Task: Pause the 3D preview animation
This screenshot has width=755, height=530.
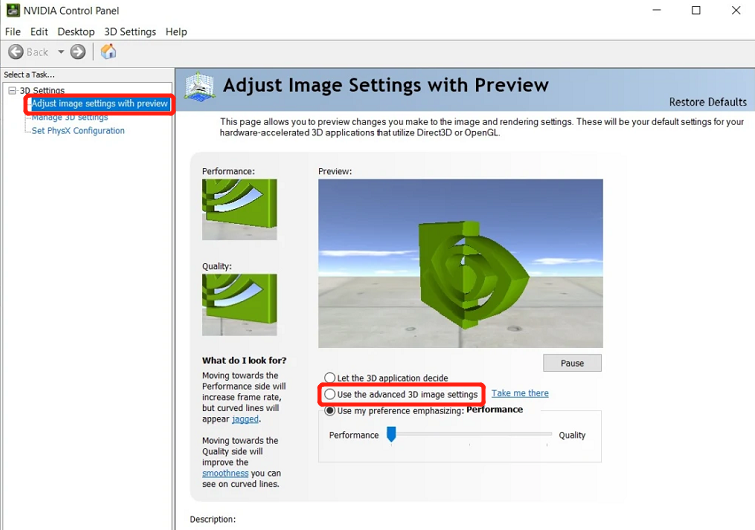Action: tap(572, 363)
